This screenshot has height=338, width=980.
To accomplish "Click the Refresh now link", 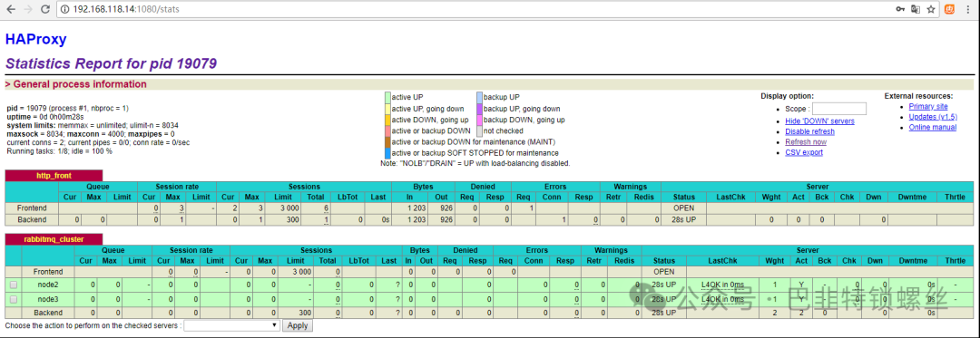I will (x=806, y=141).
